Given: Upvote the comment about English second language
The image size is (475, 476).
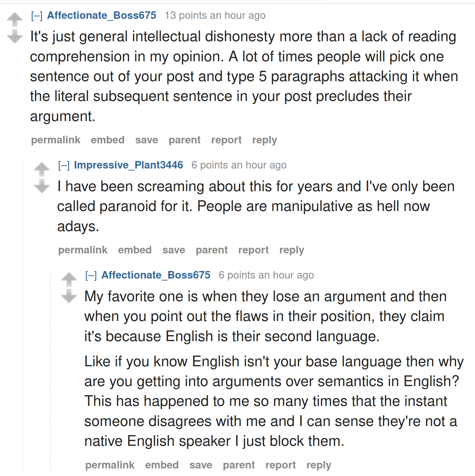Looking at the screenshot, I should (69, 279).
